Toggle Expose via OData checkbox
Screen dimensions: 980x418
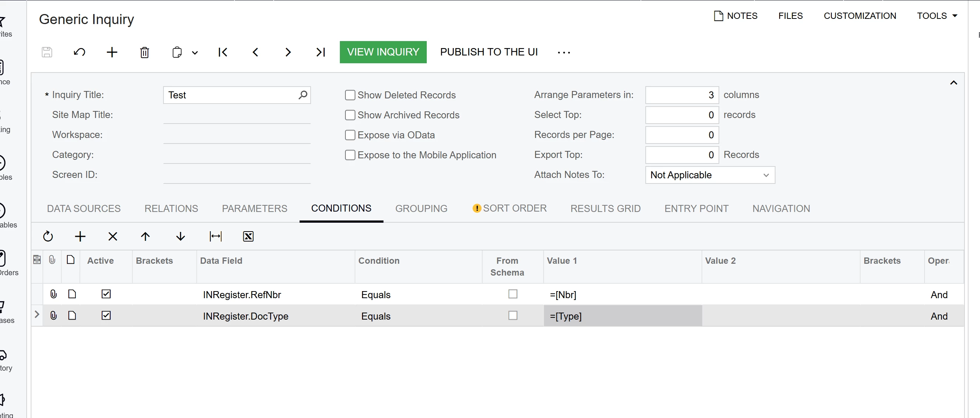coord(349,135)
